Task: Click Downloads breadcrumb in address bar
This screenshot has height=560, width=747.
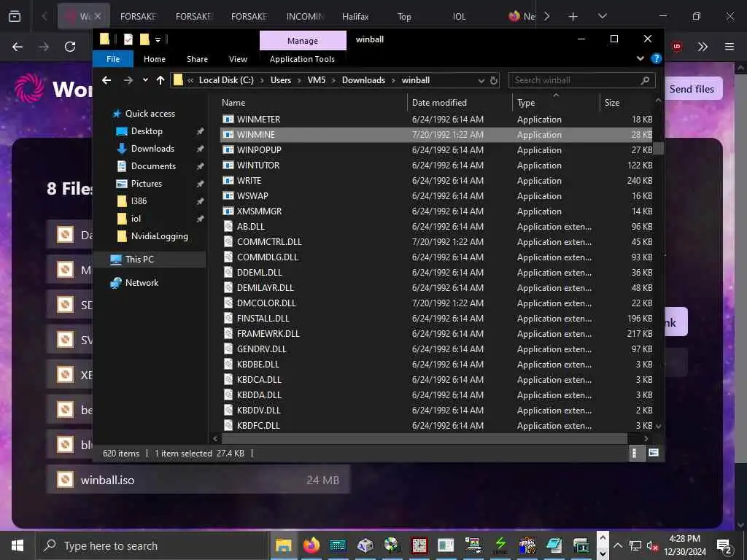Action: pos(363,80)
